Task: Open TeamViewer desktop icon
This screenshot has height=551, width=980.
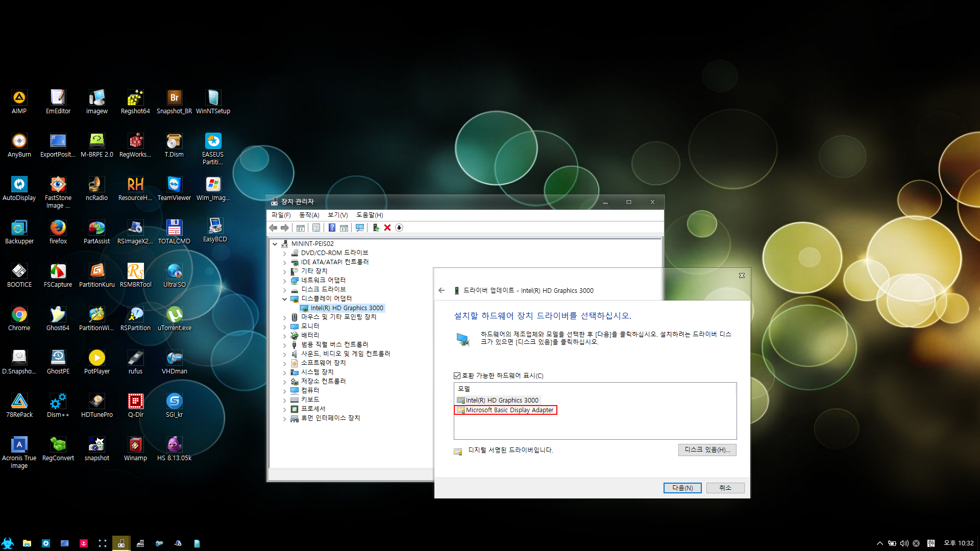Action: (x=174, y=188)
